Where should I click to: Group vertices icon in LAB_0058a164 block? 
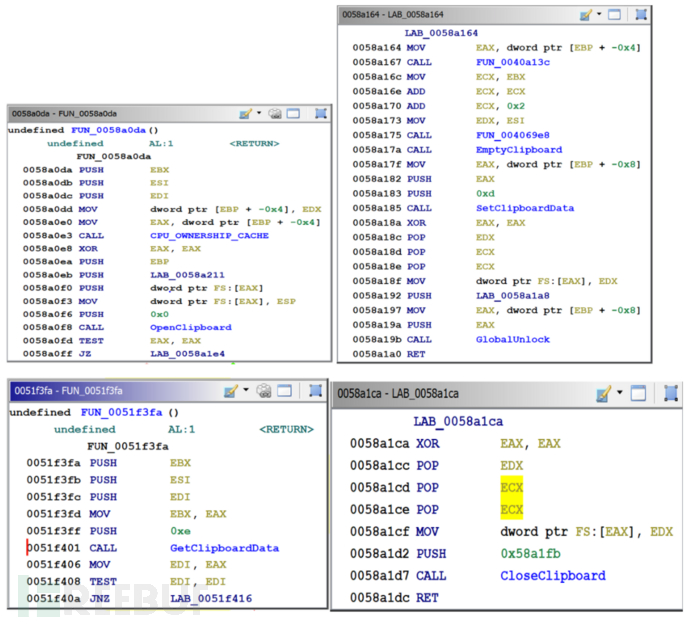coord(640,15)
